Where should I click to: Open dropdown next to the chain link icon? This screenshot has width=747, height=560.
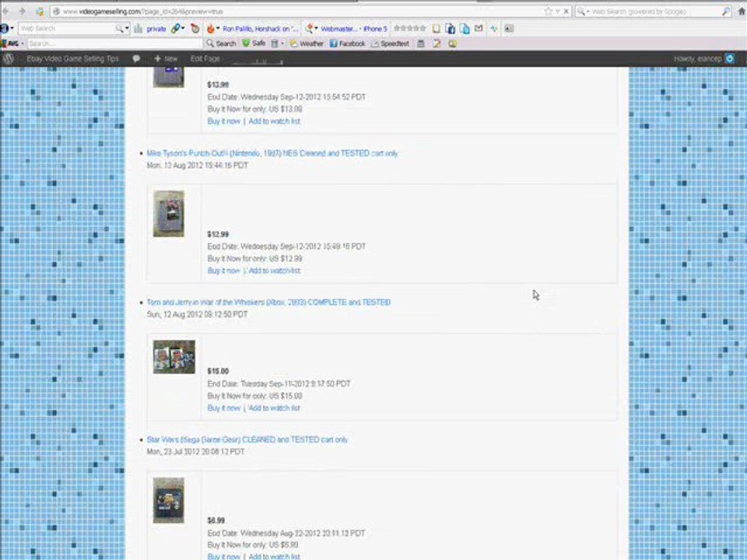pyautogui.click(x=183, y=28)
